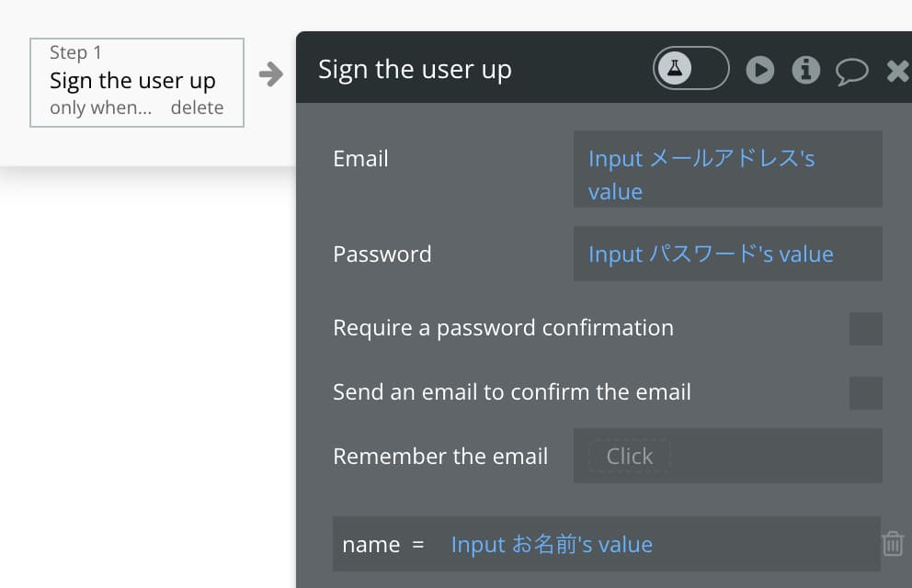The height and width of the screenshot is (588, 912).
Task: Click the arrow next to Step 1
Action: [271, 74]
